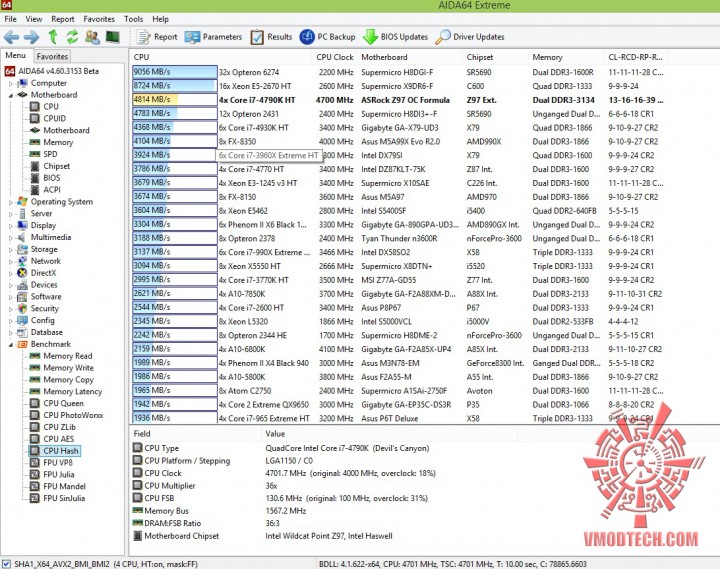The height and width of the screenshot is (569, 720).
Task: Open the ACPI tree item
Action: pos(45,190)
